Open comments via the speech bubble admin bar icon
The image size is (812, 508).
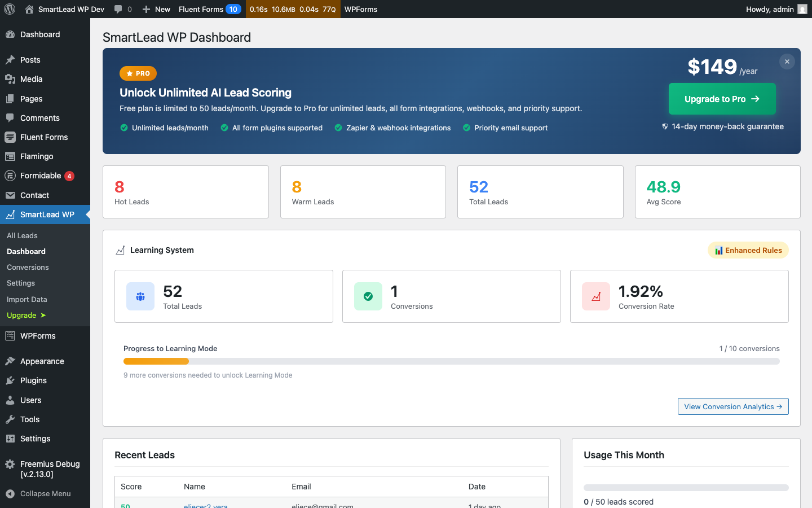pos(118,9)
